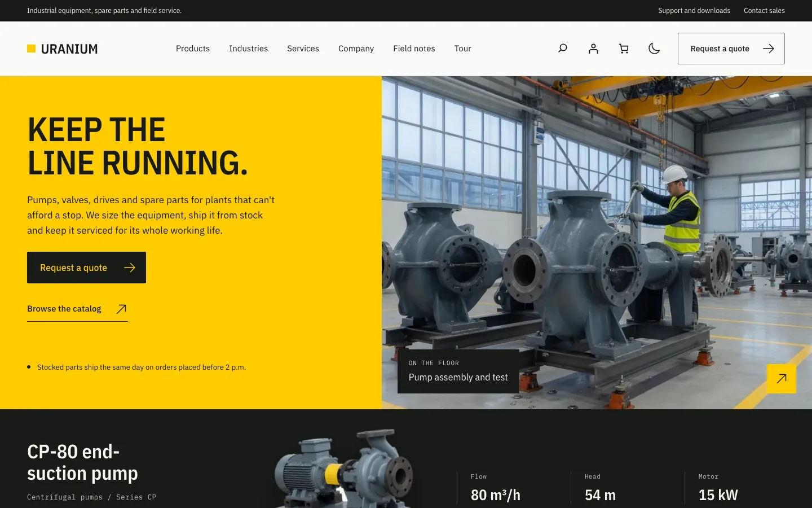This screenshot has height=508, width=812.
Task: Open the Products menu
Action: point(193,49)
